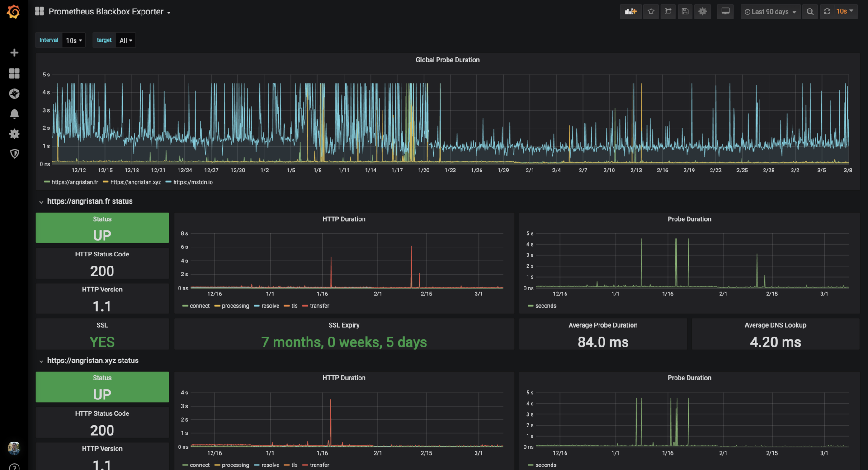Open the Interval variable dropdown
This screenshot has height=470, width=868.
pos(74,40)
